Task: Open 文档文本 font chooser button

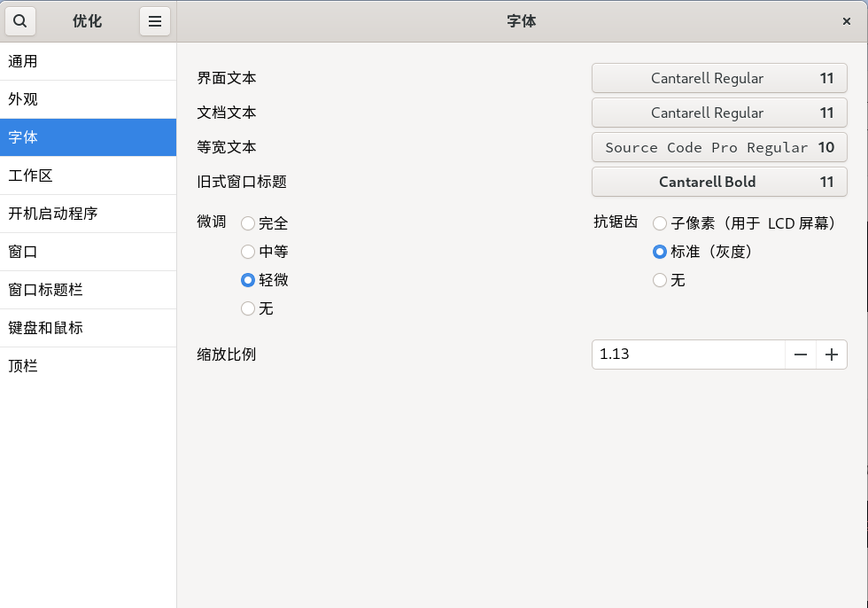Action: tap(719, 113)
